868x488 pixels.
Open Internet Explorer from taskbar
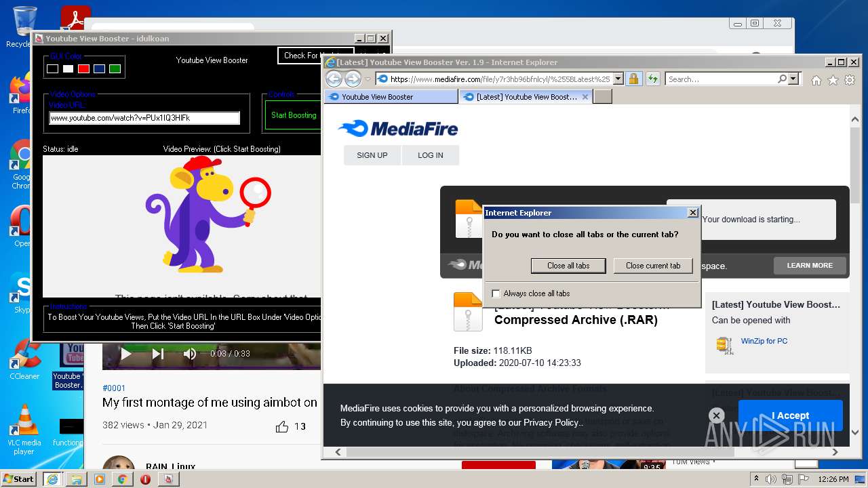(53, 479)
